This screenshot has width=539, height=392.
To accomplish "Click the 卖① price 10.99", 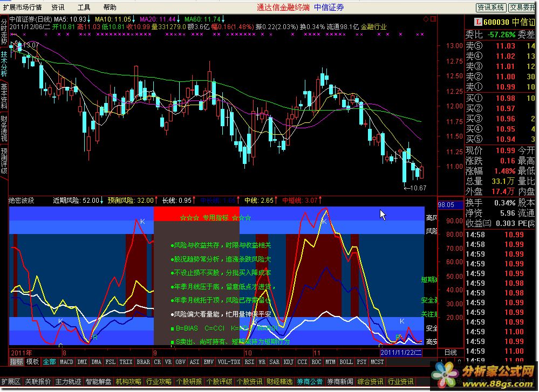I will (506, 87).
